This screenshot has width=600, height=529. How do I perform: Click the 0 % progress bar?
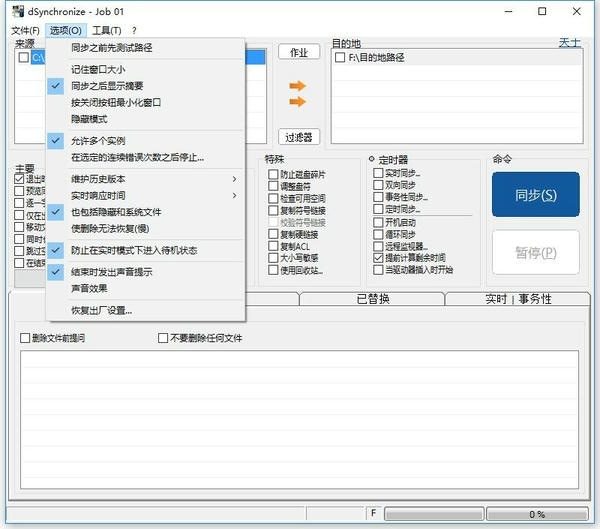tap(537, 514)
